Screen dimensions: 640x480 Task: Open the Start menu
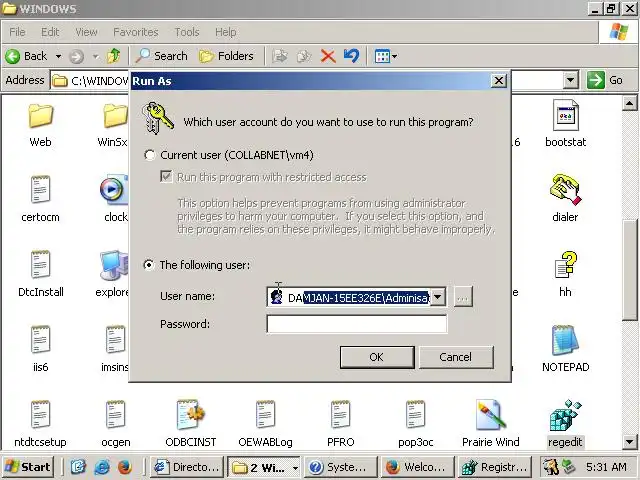(x=28, y=467)
